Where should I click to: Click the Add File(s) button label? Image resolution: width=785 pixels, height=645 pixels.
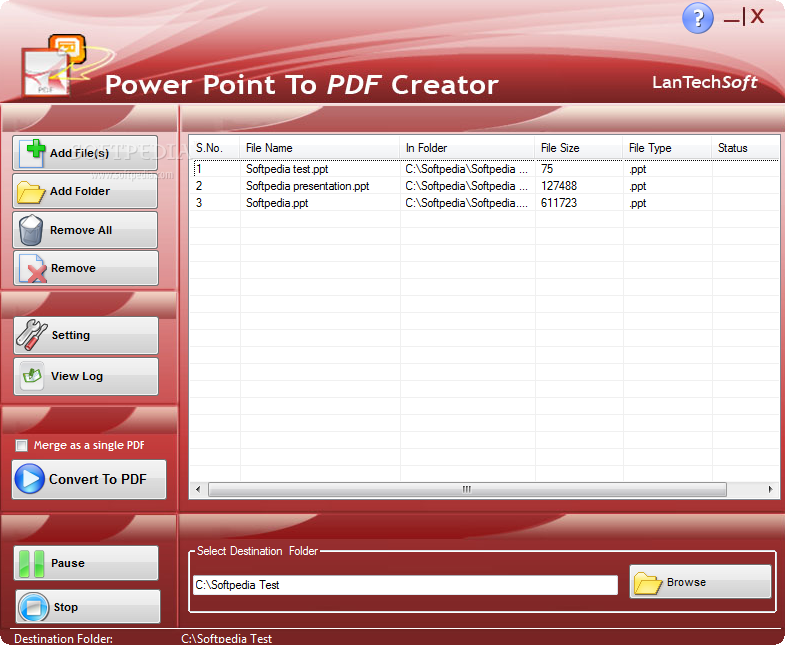click(x=79, y=153)
